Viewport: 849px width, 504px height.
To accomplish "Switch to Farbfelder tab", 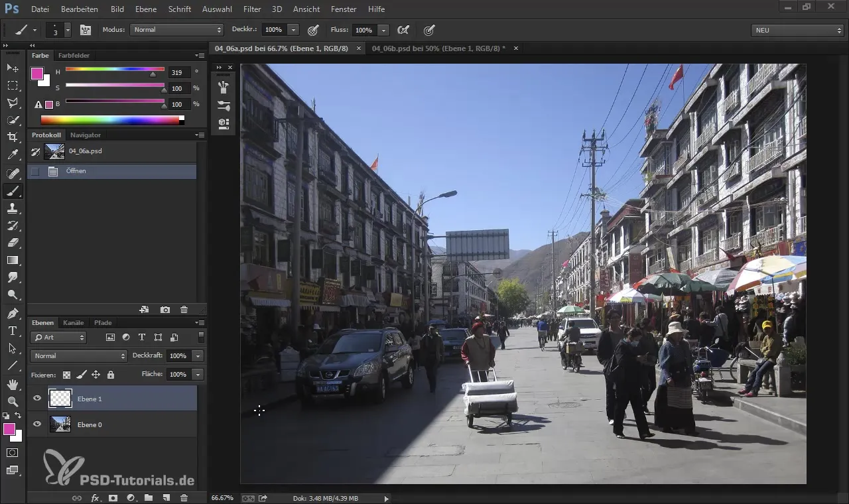I will click(x=74, y=56).
